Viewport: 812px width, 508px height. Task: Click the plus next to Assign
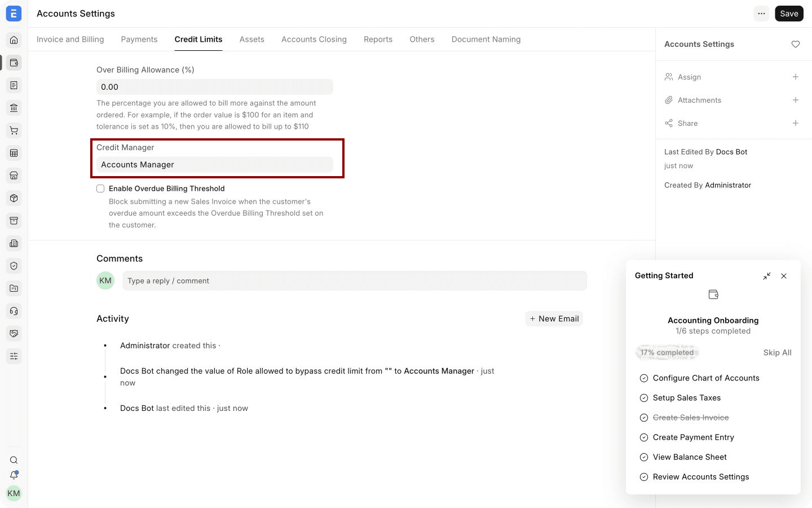tap(796, 77)
